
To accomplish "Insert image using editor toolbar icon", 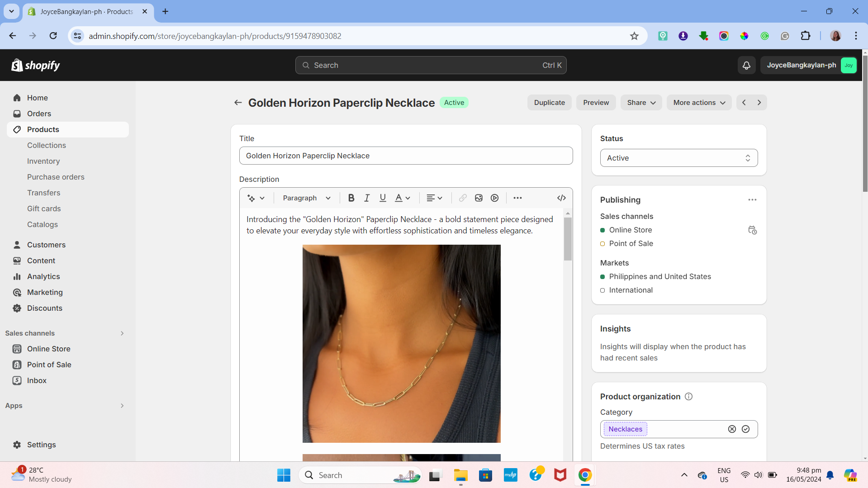I will 479,198.
